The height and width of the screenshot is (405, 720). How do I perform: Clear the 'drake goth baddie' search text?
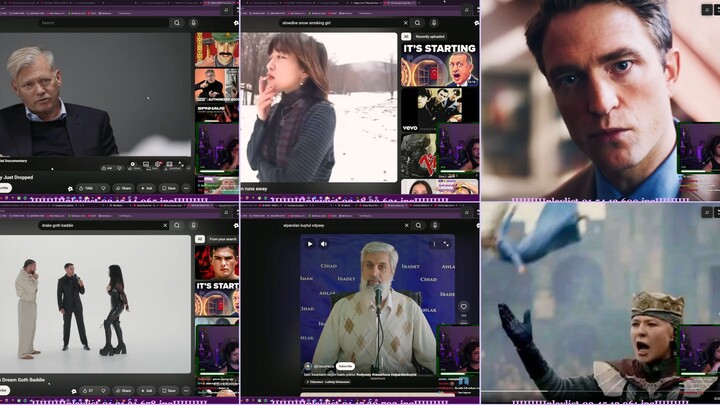tap(165, 225)
